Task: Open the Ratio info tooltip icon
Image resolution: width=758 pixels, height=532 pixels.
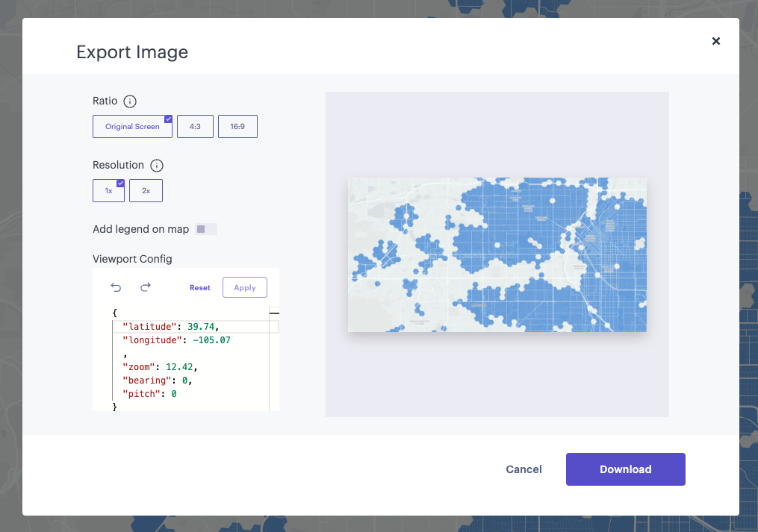Action: tap(130, 101)
